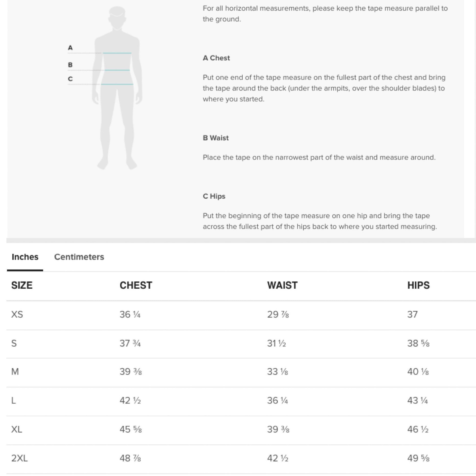Select the Inches tab

25,257
